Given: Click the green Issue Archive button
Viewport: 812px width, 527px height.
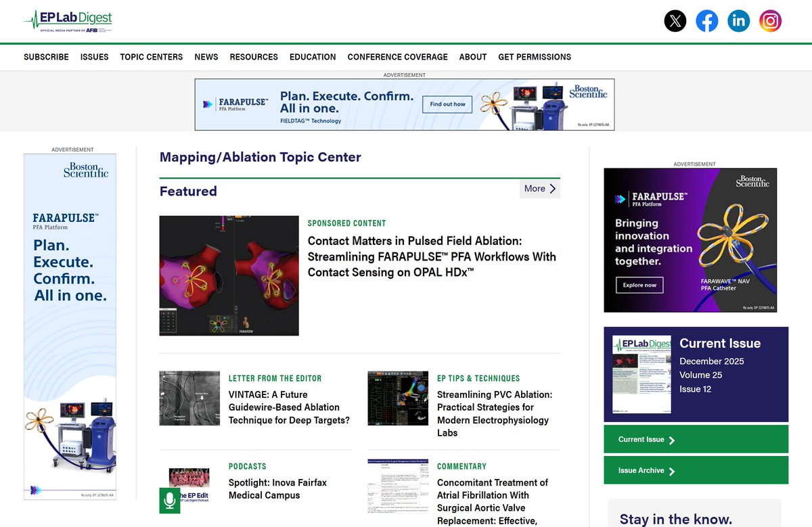Looking at the screenshot, I should (696, 470).
